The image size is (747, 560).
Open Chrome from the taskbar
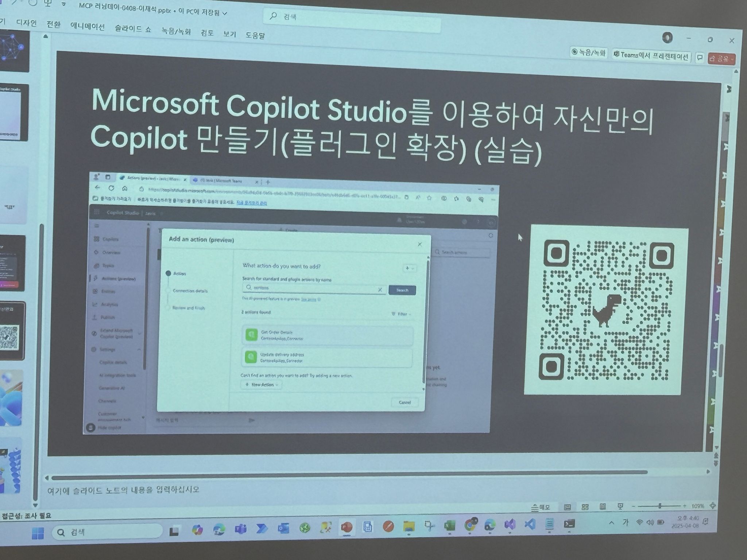[470, 525]
